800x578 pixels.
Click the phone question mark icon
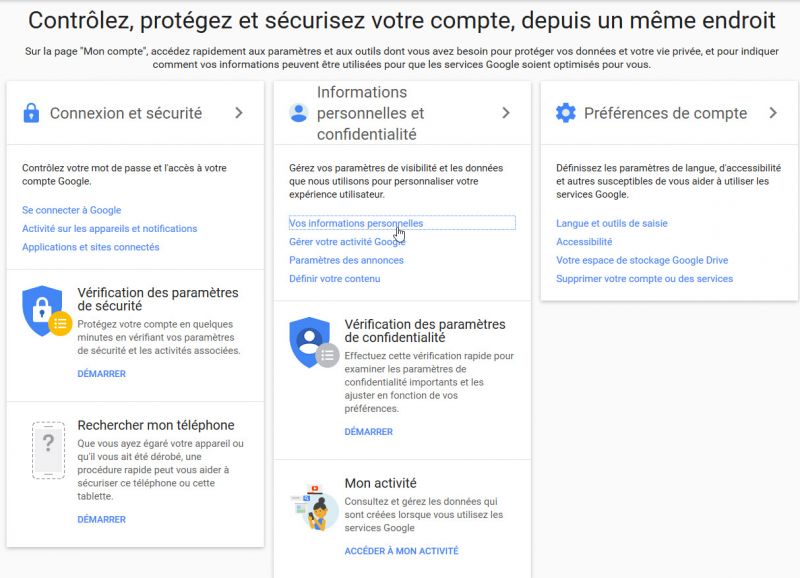[48, 450]
